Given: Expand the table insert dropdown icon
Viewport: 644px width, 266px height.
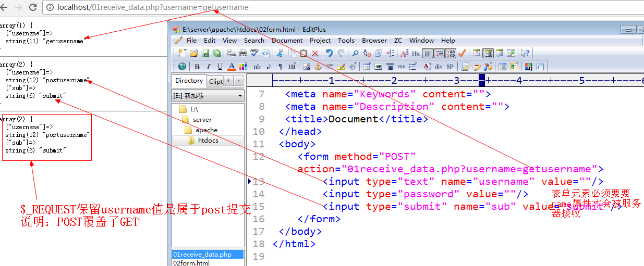Looking at the screenshot, I should coord(367,67).
